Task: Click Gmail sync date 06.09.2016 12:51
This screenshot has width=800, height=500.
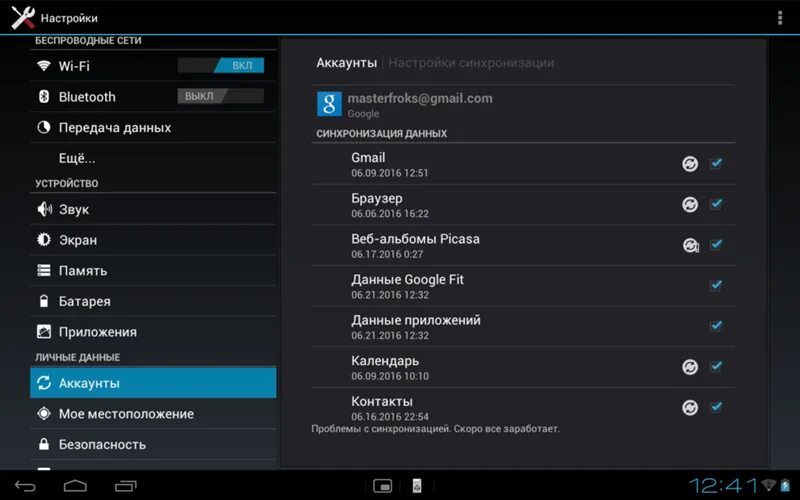Action: coord(389,173)
